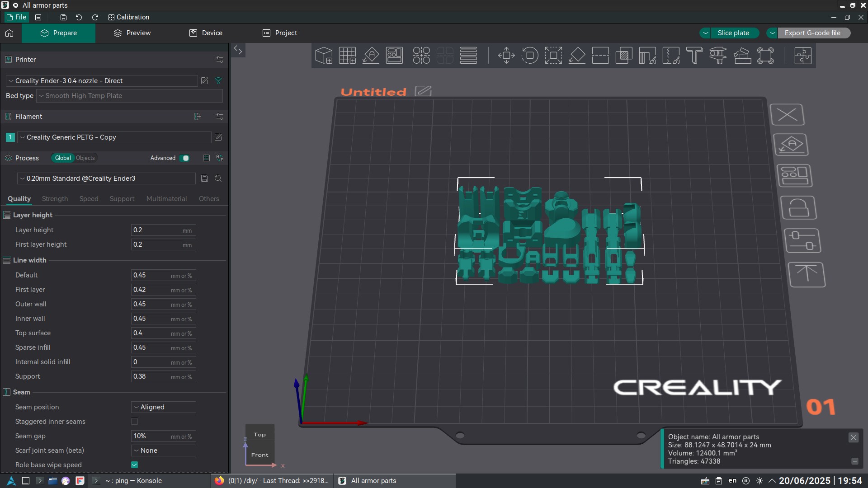
Task: Select the Rotate tool
Action: [530, 56]
